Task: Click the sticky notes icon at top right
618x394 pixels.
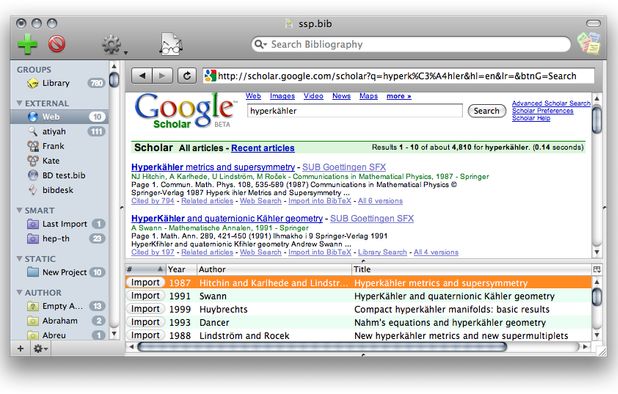Action: pos(588,43)
